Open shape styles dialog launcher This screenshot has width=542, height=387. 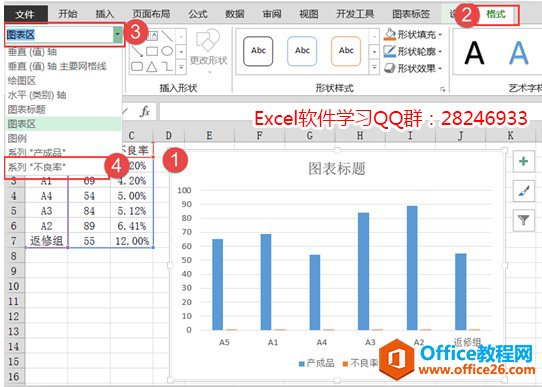pos(443,89)
